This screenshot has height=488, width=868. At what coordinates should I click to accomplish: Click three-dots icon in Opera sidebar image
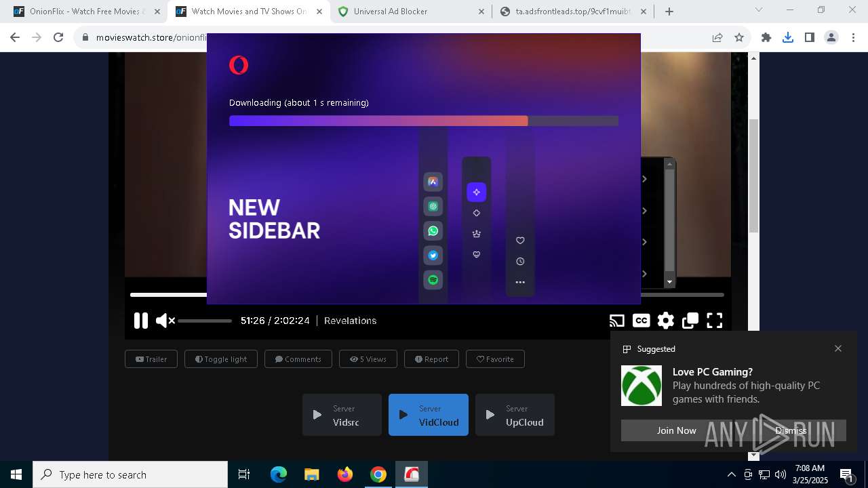(x=520, y=282)
